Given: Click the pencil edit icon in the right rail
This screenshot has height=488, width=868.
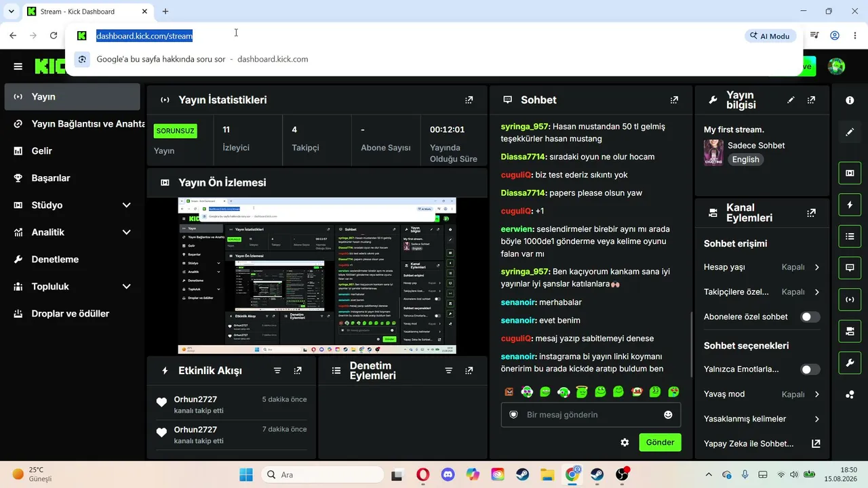Looking at the screenshot, I should tap(850, 132).
